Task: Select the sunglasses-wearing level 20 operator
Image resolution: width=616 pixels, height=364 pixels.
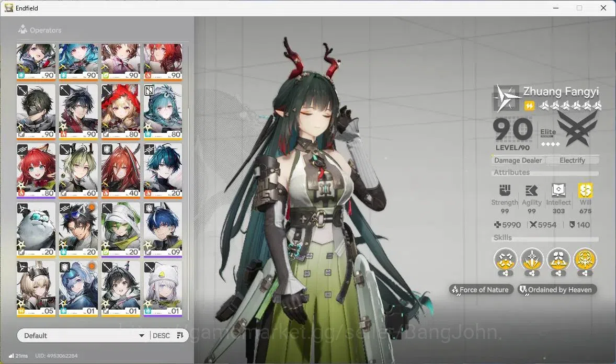Action: 78,230
